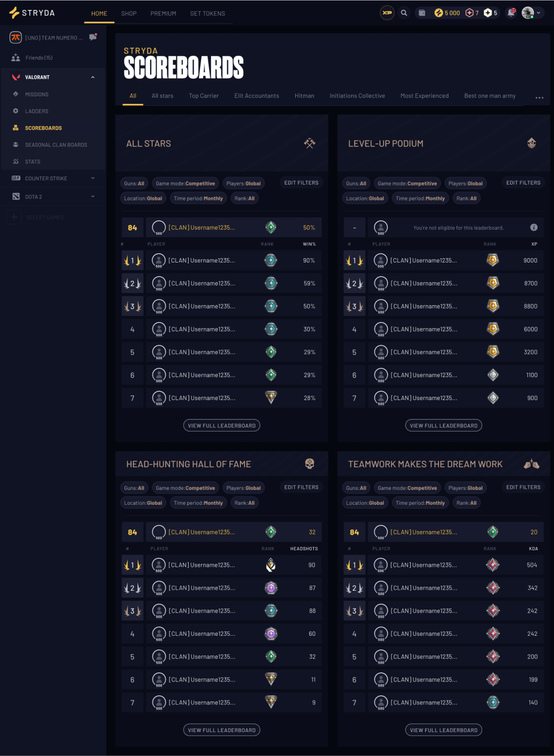View full Teamwork leaderboard

[444, 730]
